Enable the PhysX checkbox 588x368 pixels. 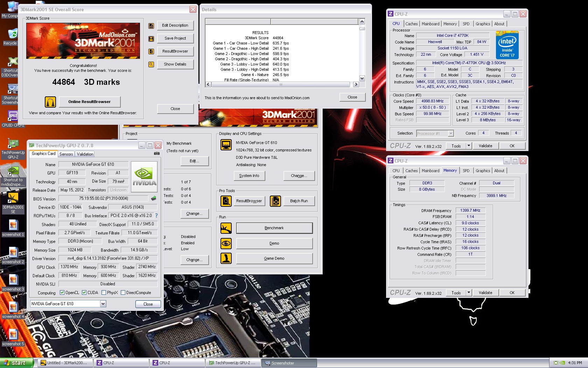point(104,293)
